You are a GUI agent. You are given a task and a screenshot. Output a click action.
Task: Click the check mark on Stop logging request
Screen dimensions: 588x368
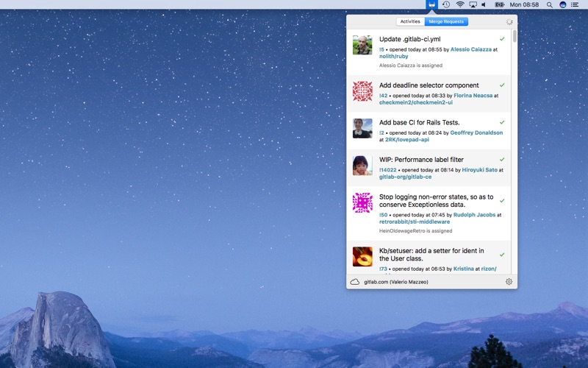pyautogui.click(x=502, y=201)
